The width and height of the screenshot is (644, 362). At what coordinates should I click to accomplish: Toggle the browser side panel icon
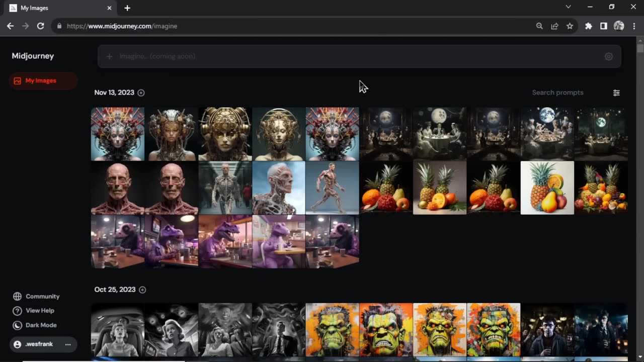(x=603, y=26)
